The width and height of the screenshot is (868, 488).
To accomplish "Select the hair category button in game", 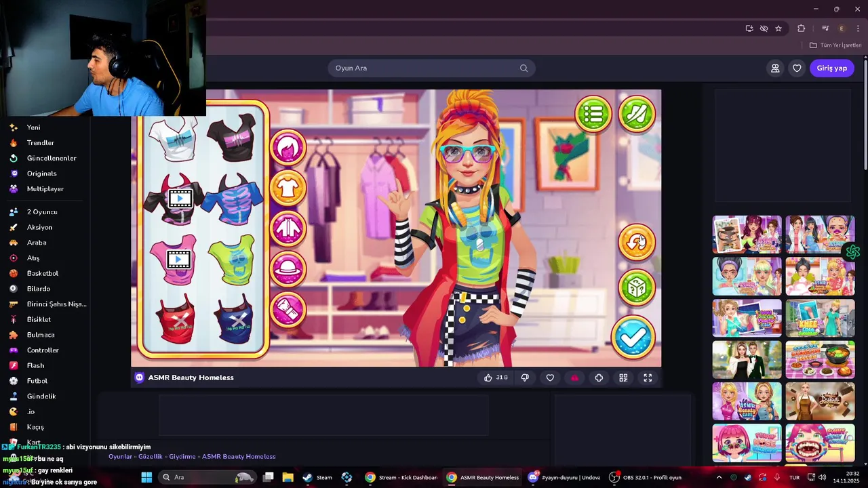I will (x=288, y=147).
